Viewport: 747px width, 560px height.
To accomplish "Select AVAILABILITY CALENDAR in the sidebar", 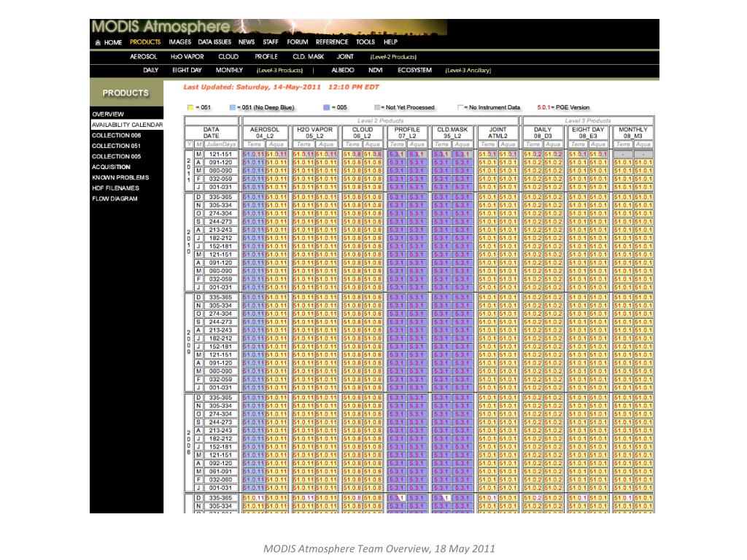I will 127,125.
